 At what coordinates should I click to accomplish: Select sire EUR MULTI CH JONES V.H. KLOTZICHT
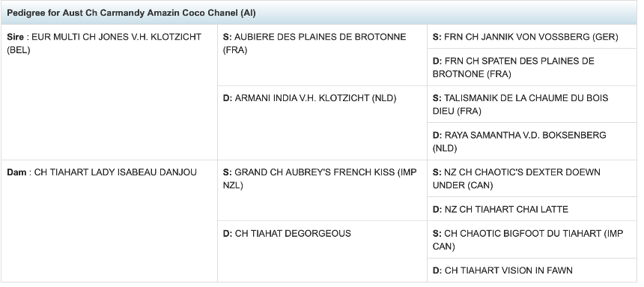pyautogui.click(x=104, y=43)
